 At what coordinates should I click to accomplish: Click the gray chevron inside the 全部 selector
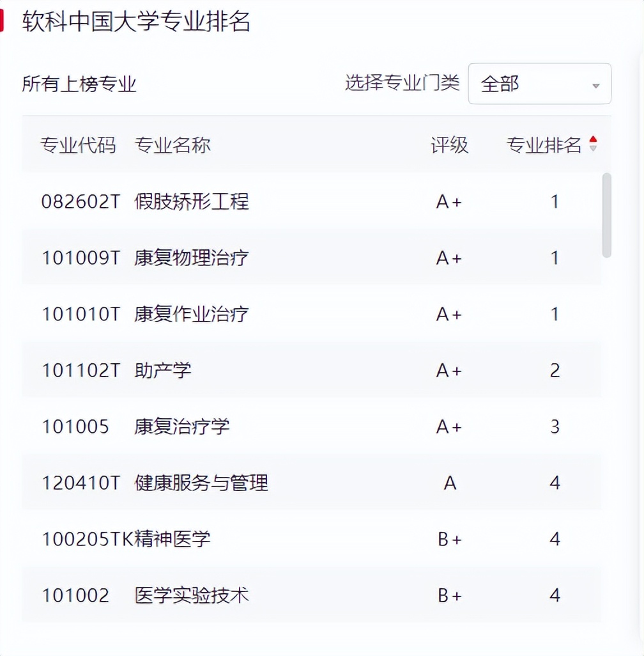click(595, 84)
